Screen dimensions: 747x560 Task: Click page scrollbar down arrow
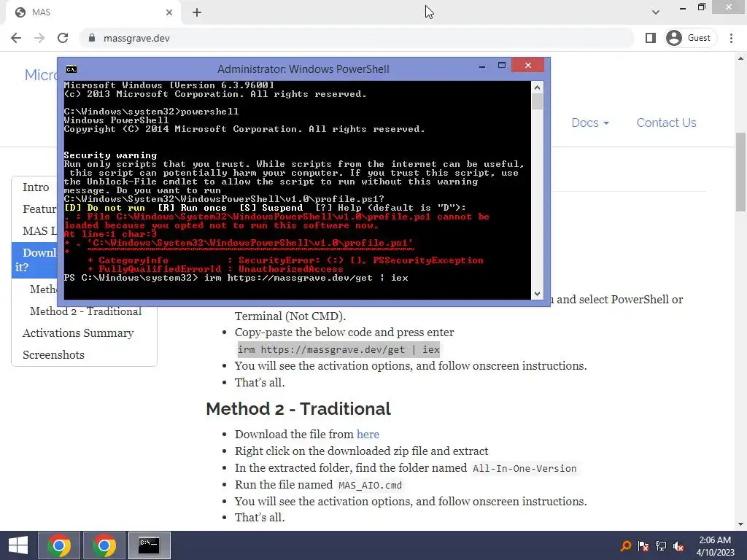click(741, 524)
